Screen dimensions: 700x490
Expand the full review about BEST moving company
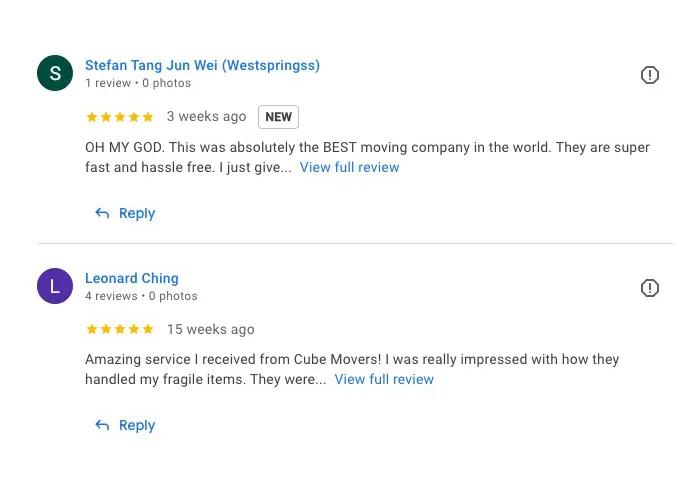349,167
